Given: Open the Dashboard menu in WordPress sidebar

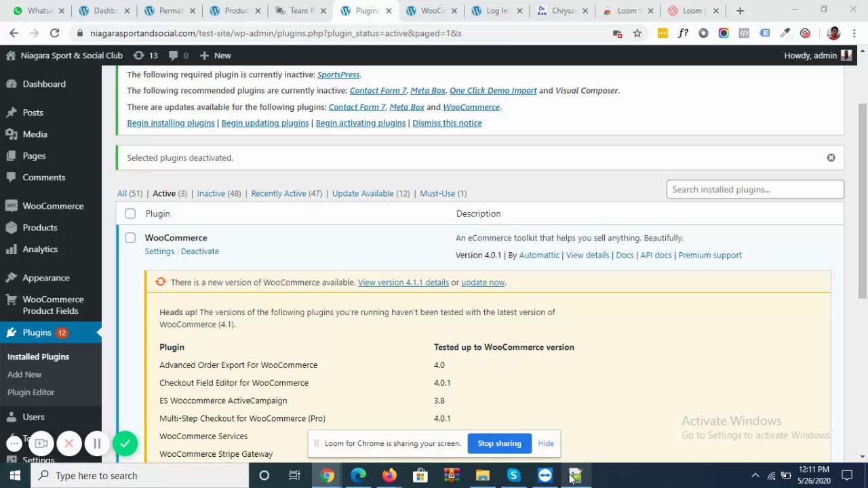Looking at the screenshot, I should coord(44,84).
